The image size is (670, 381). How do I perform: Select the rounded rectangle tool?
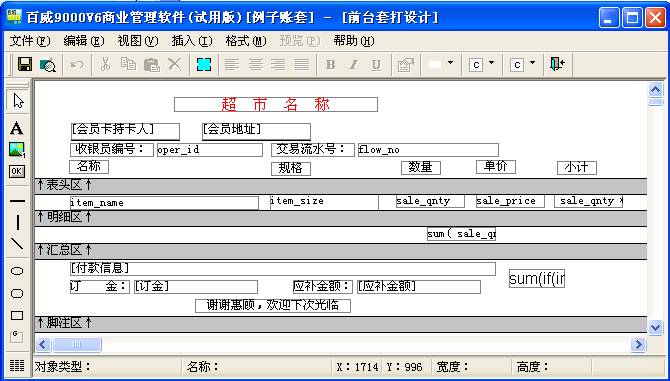(x=17, y=293)
